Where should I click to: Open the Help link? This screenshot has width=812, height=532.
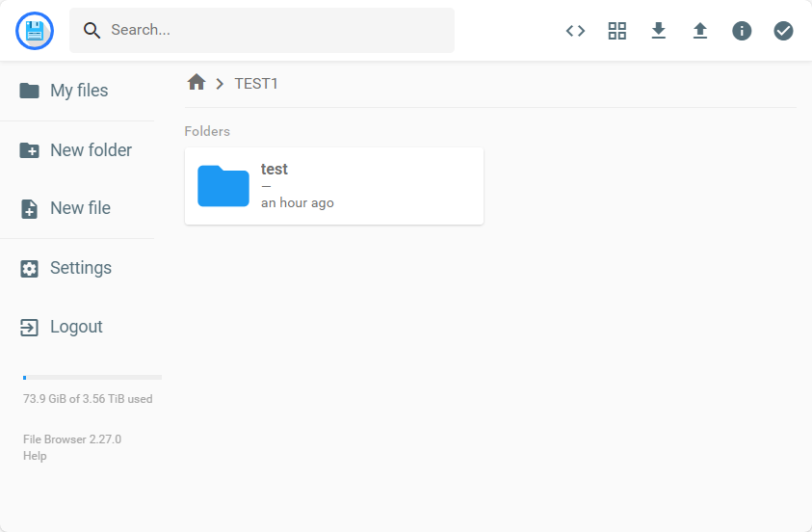(35, 456)
